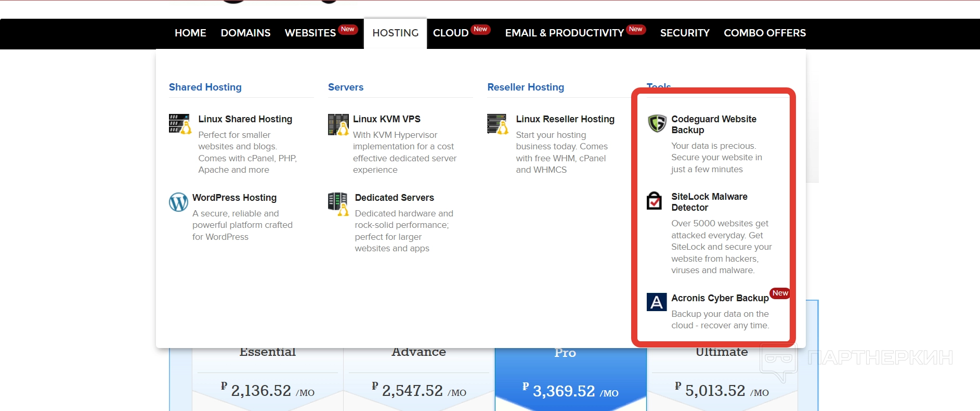Open Acronis Cyber Backup link
This screenshot has width=980, height=411.
[720, 298]
